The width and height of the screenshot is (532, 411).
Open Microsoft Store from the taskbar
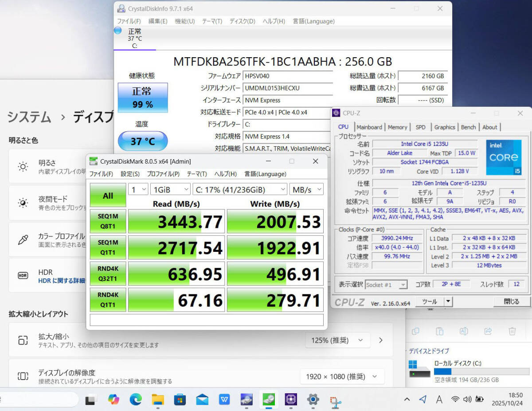click(180, 399)
